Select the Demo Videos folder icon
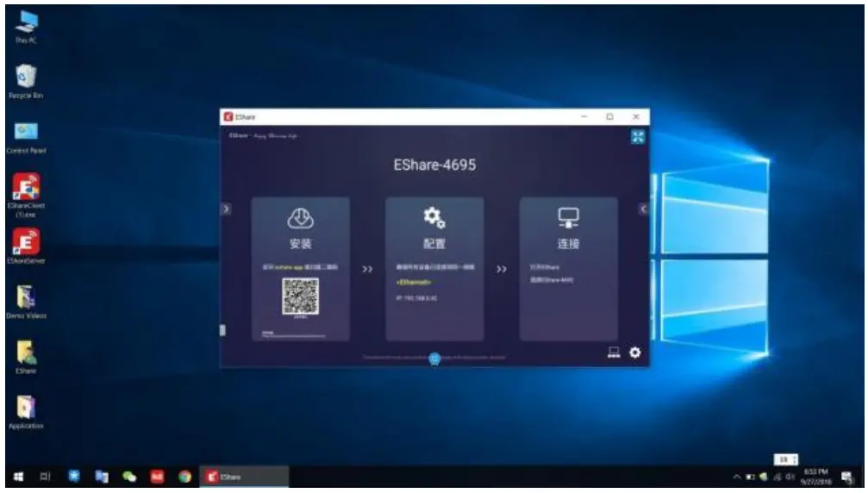The height and width of the screenshot is (493, 868). tap(26, 302)
